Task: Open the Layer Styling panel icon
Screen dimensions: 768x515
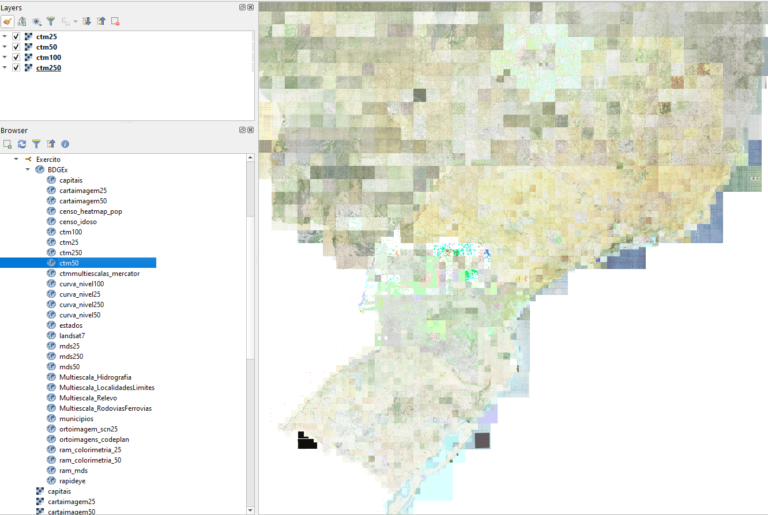Action: (x=7, y=20)
